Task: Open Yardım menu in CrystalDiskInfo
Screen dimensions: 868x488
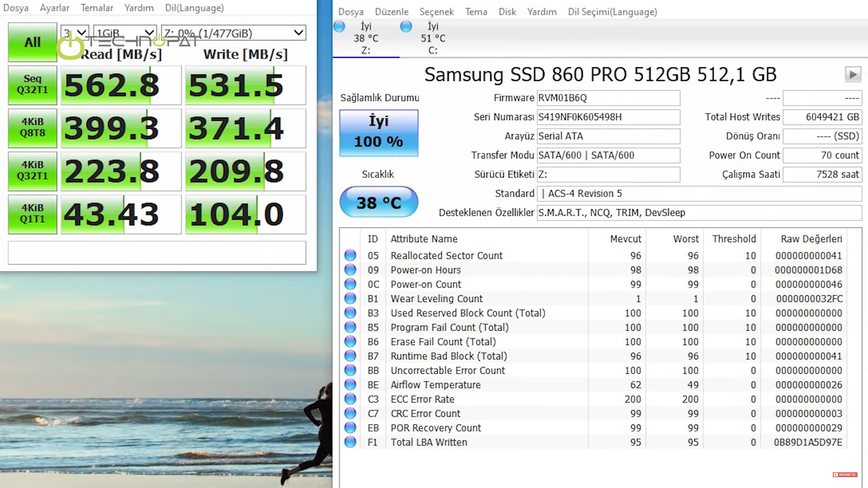Action: point(542,12)
